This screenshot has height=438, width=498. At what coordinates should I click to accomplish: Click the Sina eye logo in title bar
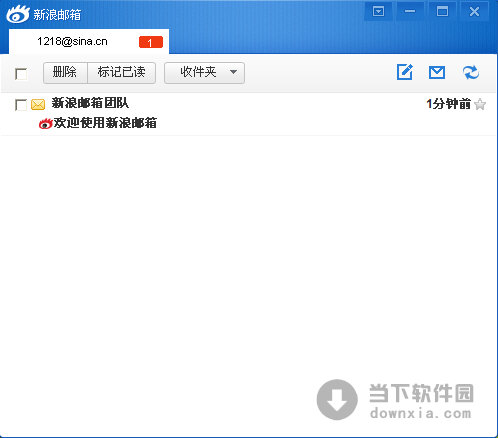(x=18, y=14)
